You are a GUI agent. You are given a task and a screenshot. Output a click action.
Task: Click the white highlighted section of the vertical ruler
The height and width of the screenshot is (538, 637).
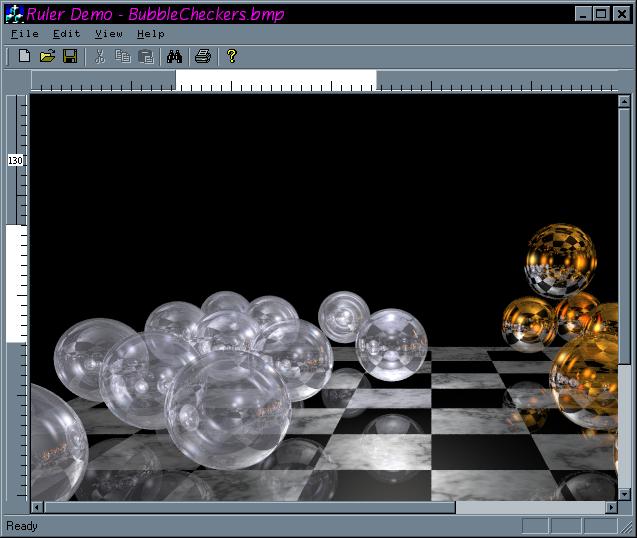point(17,283)
